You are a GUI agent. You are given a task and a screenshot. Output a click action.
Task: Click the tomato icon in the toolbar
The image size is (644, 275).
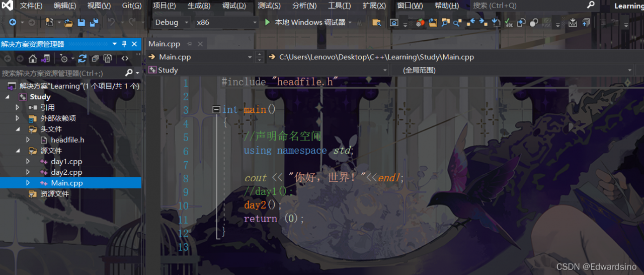[420, 23]
